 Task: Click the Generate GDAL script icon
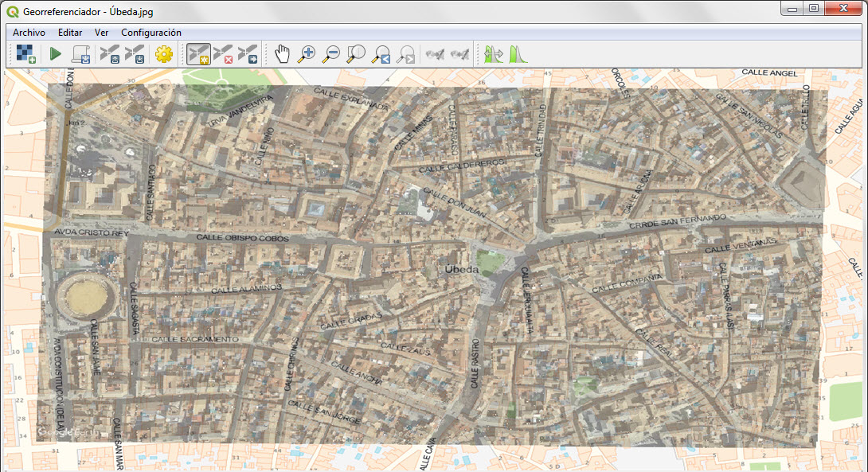(x=81, y=54)
